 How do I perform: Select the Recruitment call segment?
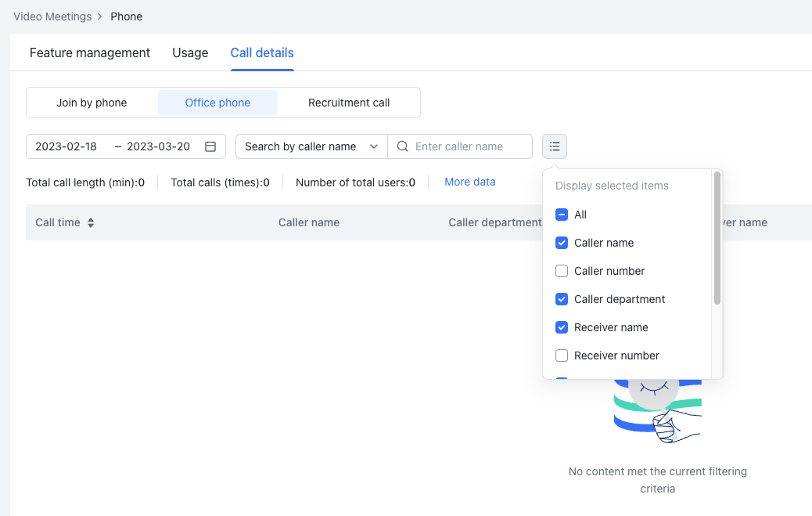pyautogui.click(x=349, y=103)
